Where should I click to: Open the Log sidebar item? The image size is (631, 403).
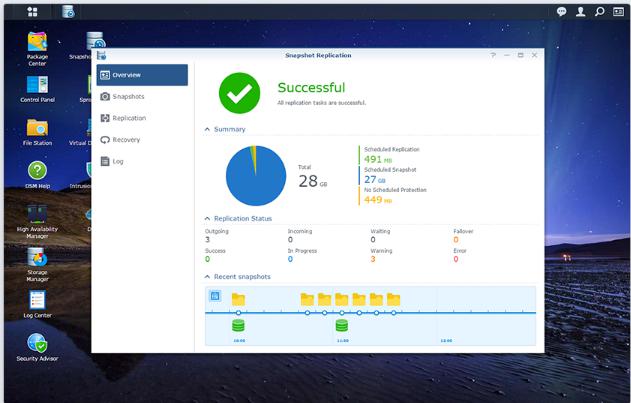(x=118, y=161)
